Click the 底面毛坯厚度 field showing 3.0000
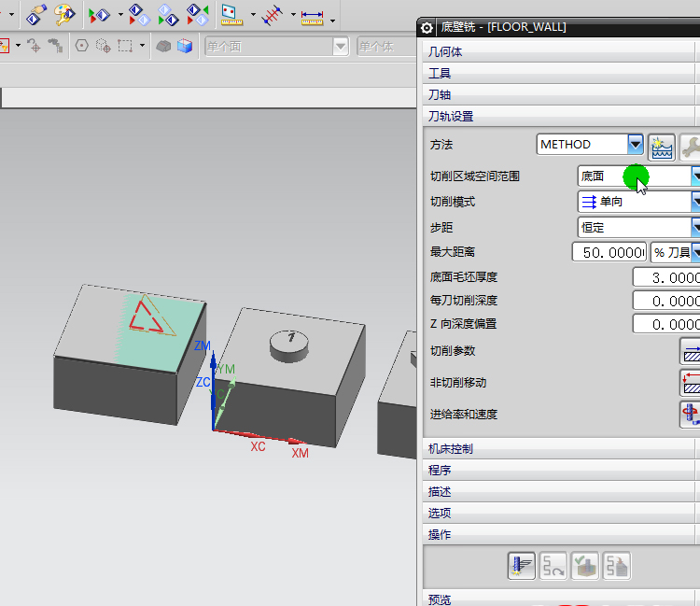Image resolution: width=700 pixels, height=606 pixels. coord(665,277)
